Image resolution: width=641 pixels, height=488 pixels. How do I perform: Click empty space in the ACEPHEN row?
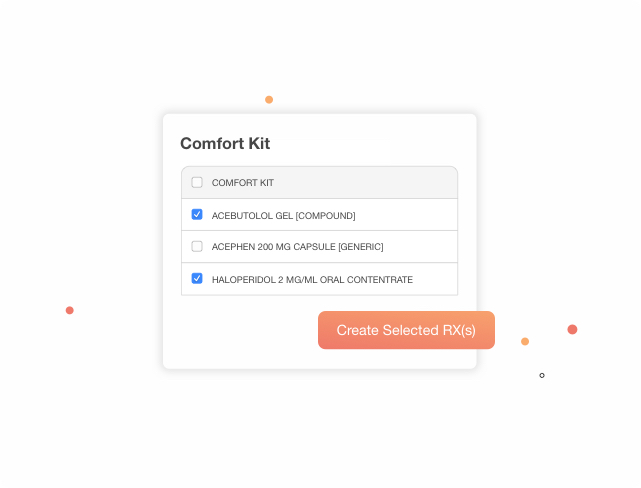[420, 247]
